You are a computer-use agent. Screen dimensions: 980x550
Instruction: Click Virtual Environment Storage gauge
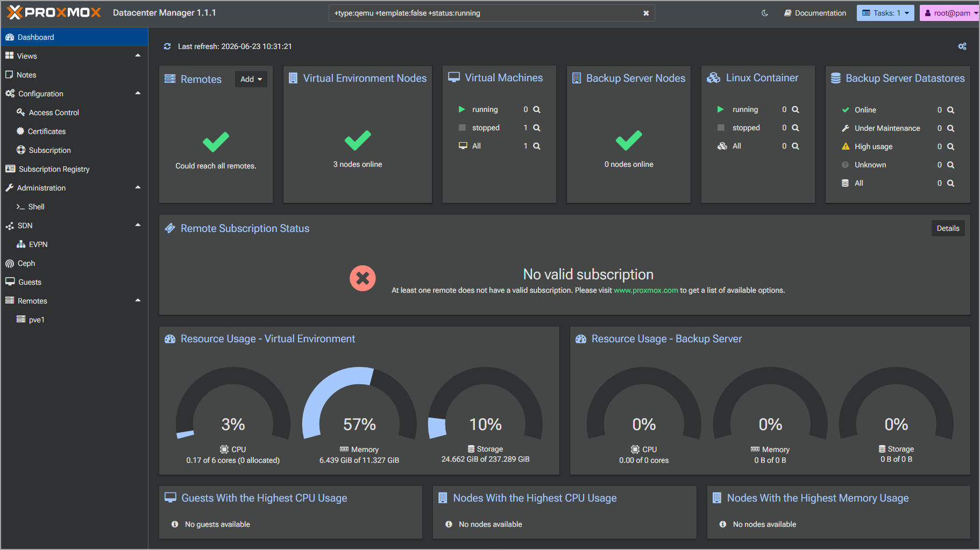[485, 403]
